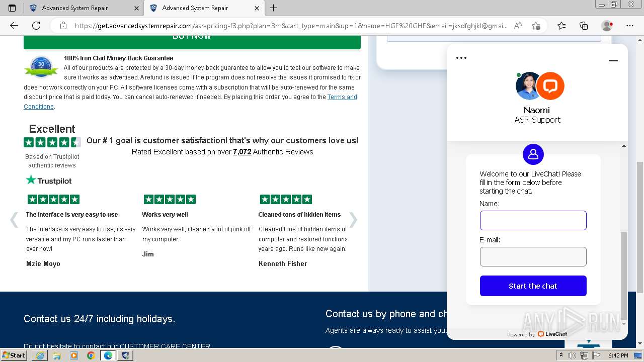Viewport: 644px width, 362px height.
Task: Minimize the LiveChat widget
Action: point(613,61)
